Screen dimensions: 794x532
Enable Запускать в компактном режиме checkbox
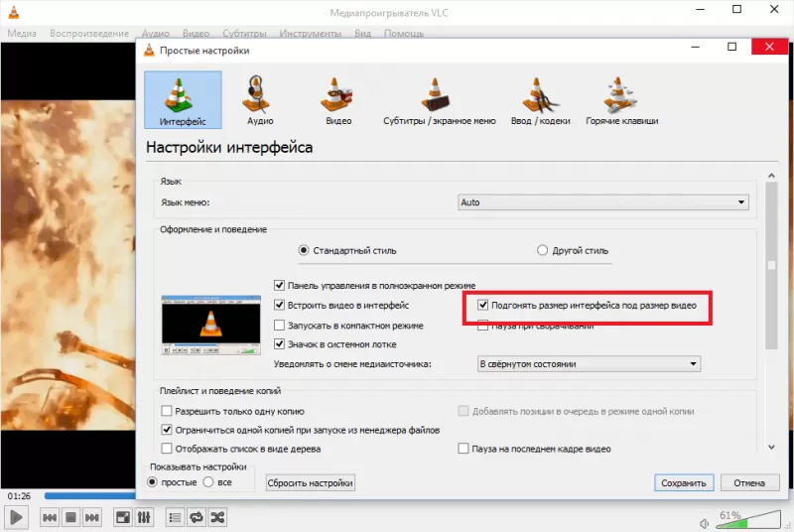279,325
